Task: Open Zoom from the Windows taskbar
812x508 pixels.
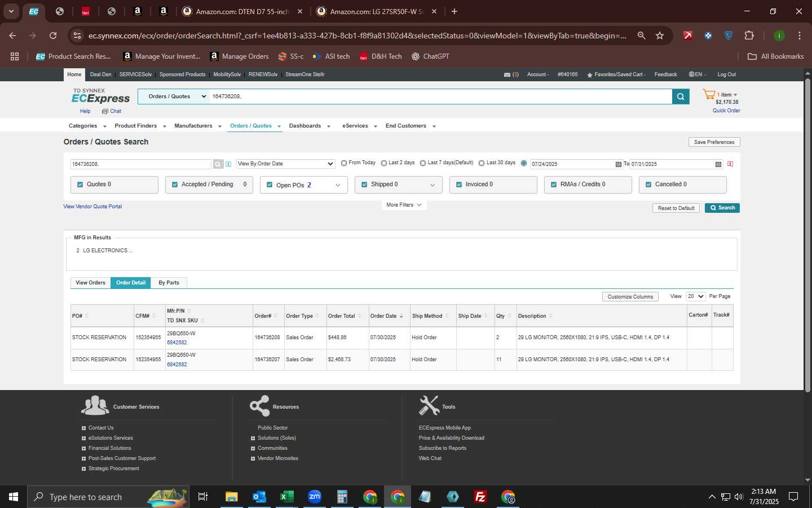Action: (x=315, y=497)
